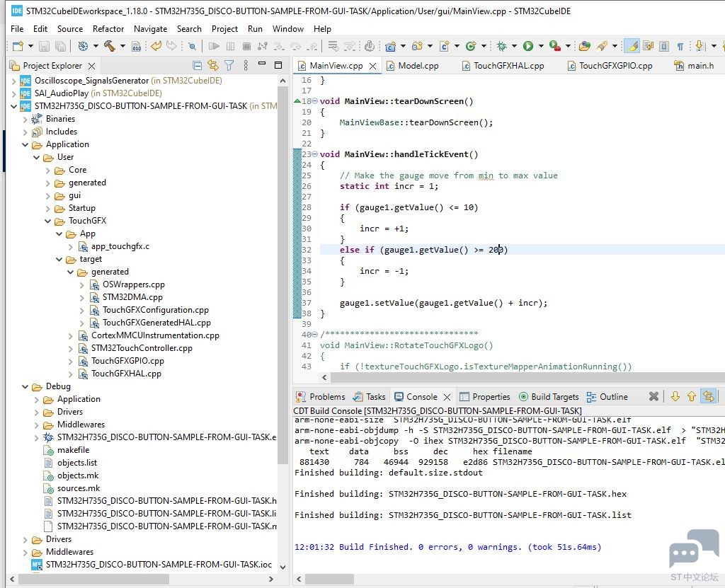Click the Filter icon in Project Explorer
Image resolution: width=725 pixels, height=588 pixels.
pyautogui.click(x=229, y=65)
